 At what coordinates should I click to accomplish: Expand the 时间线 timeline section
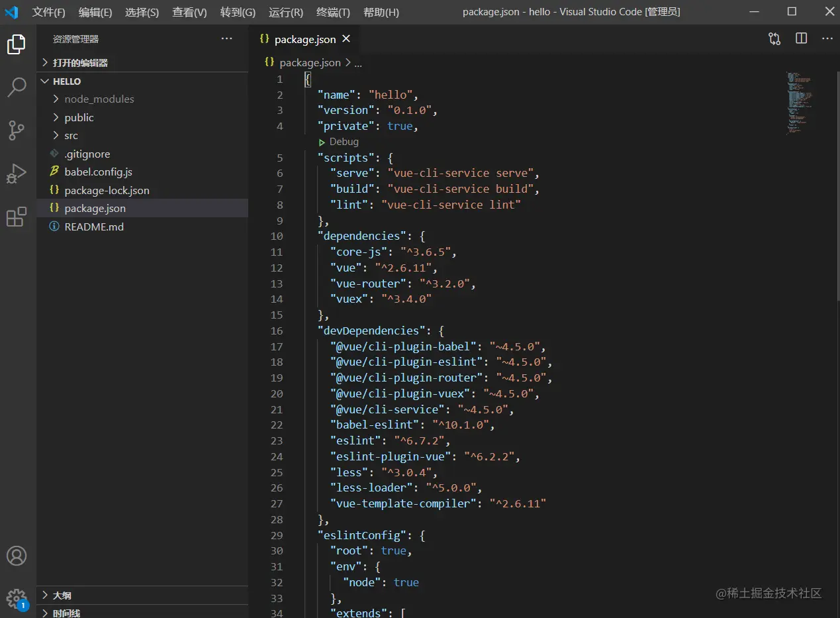(142, 613)
